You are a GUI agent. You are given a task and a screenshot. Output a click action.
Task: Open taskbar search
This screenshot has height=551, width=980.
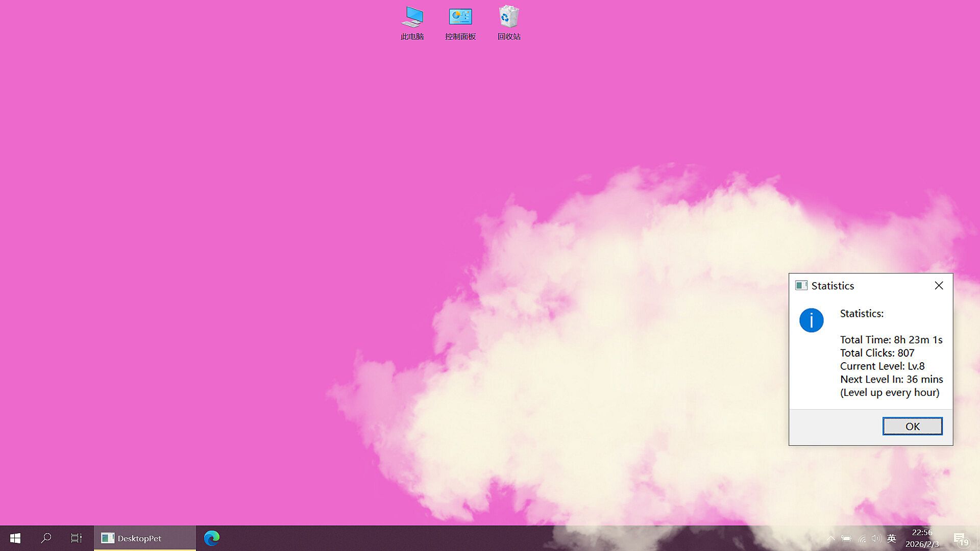(x=46, y=538)
